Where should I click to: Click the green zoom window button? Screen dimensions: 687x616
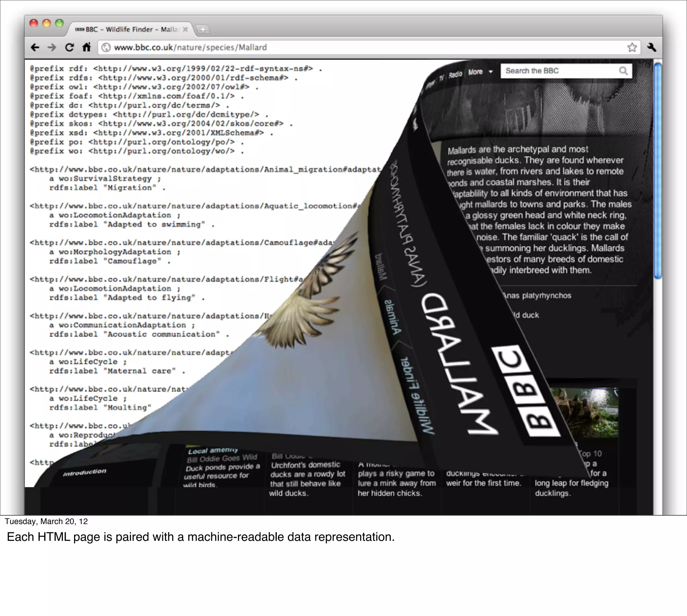pos(59,23)
